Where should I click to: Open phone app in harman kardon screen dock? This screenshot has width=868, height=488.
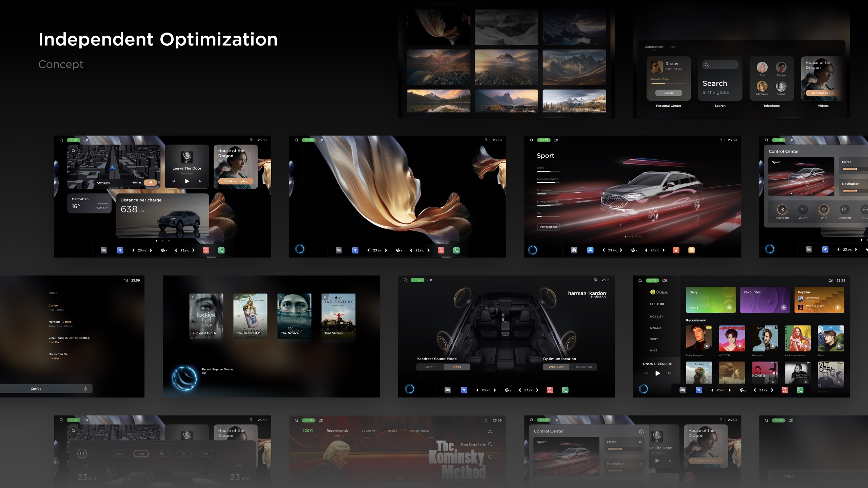[x=565, y=390]
